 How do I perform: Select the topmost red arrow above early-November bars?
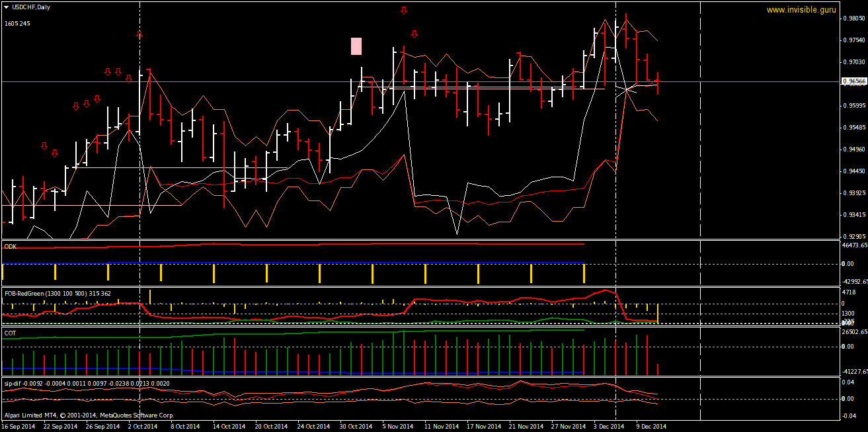(x=403, y=10)
